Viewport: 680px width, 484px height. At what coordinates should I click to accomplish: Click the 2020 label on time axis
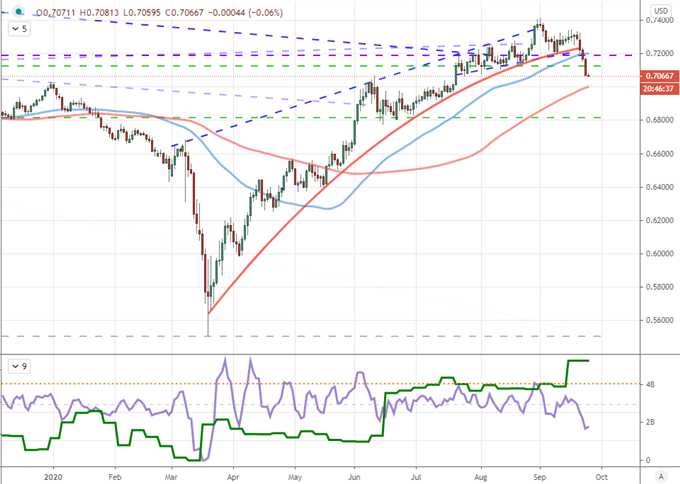(x=53, y=477)
